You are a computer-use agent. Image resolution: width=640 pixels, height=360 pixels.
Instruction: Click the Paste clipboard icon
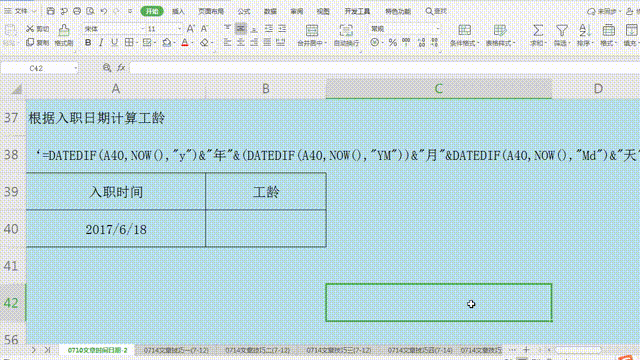coord(10,30)
